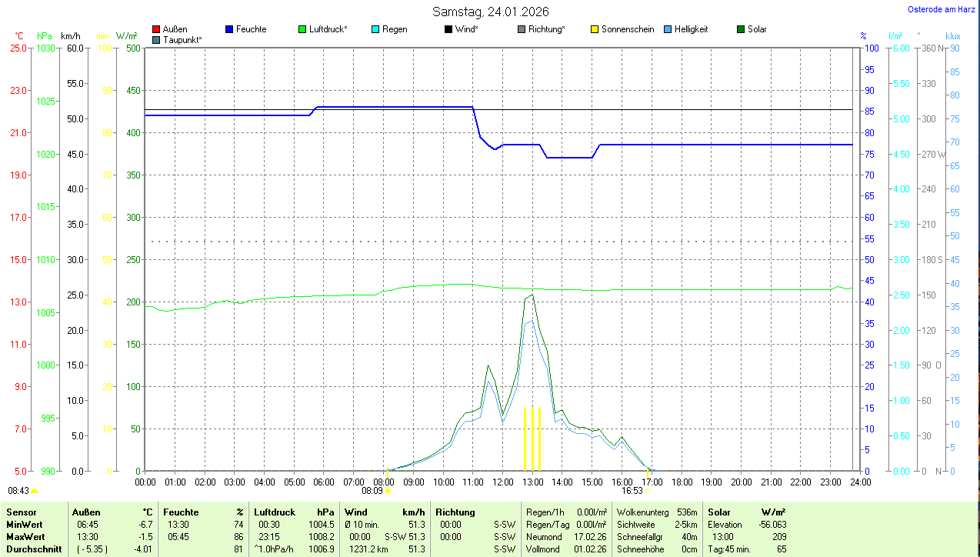Click the blue Feuchte legend square
Screen dimensions: 980x557
pyautogui.click(x=229, y=29)
